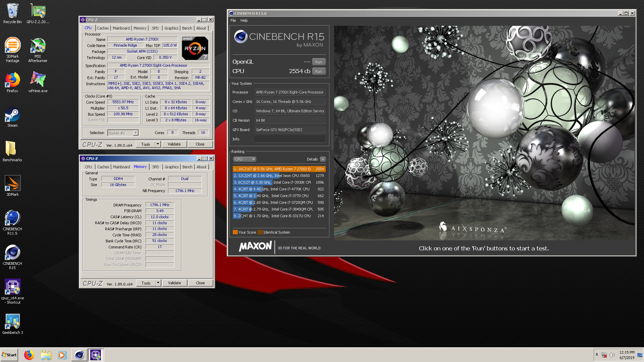Expand ranking Details arrow in Cinebench

click(323, 159)
